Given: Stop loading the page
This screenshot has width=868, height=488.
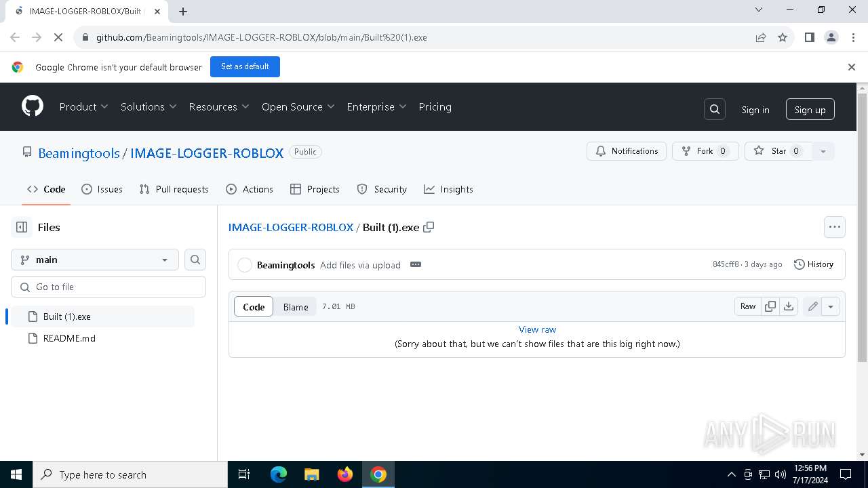Looking at the screenshot, I should click(x=58, y=37).
